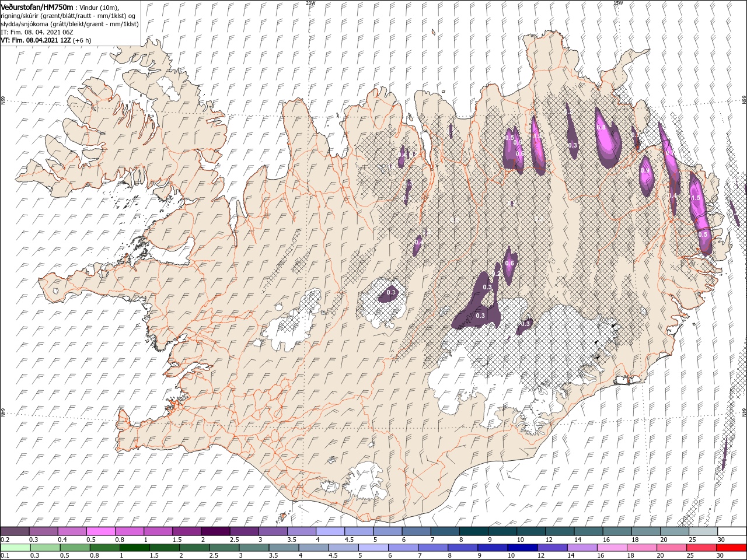
Task: Pick the bottom-row 0.1 pale green swatch
Action: [15, 548]
